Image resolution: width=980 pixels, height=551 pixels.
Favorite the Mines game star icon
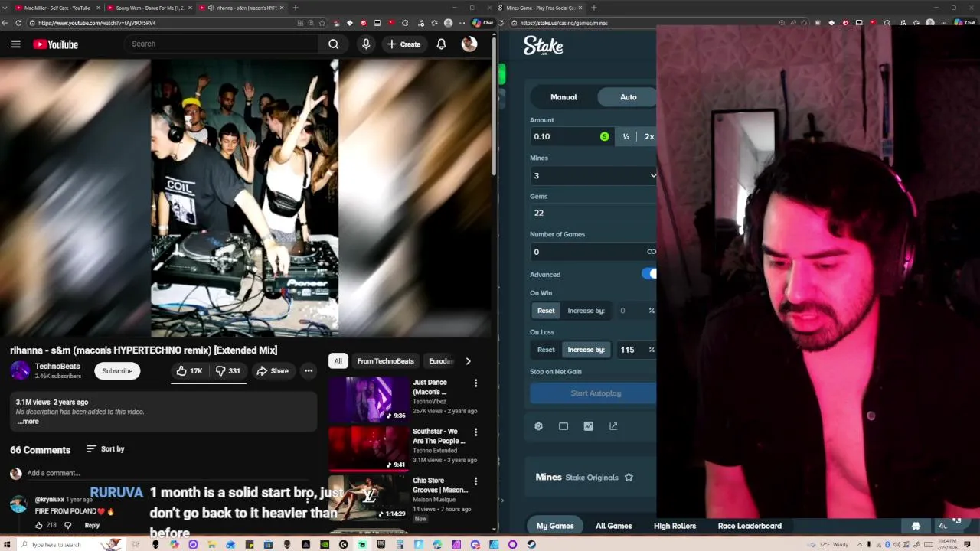pos(629,478)
